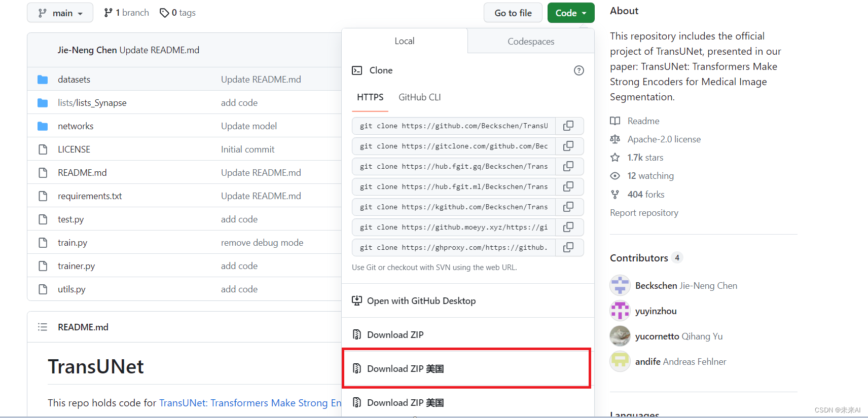The height and width of the screenshot is (418, 868).
Task: Open yucornetto's contributor avatar
Action: [x=620, y=336]
